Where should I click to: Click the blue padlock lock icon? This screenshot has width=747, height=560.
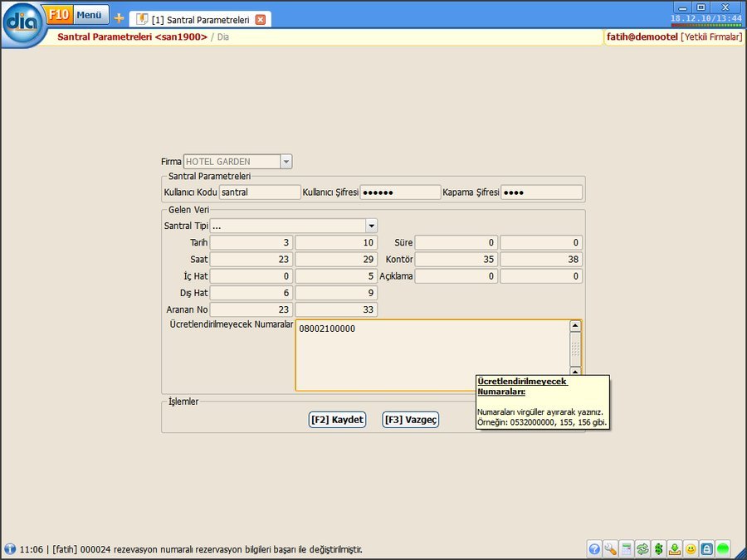707,549
